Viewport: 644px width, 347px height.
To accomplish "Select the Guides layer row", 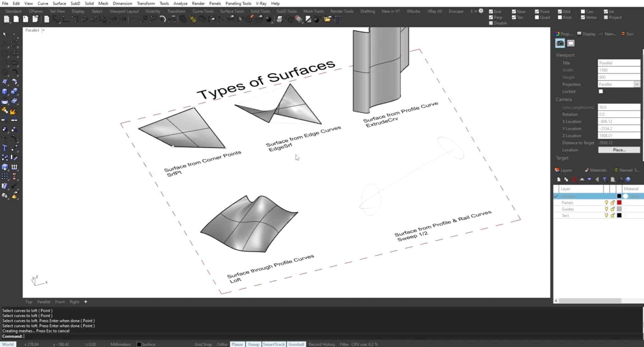I will pyautogui.click(x=599, y=209).
